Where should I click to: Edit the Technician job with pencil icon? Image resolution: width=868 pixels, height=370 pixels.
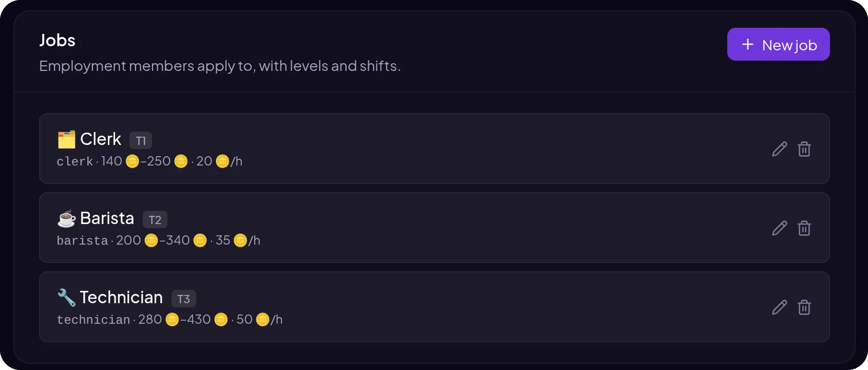(779, 307)
